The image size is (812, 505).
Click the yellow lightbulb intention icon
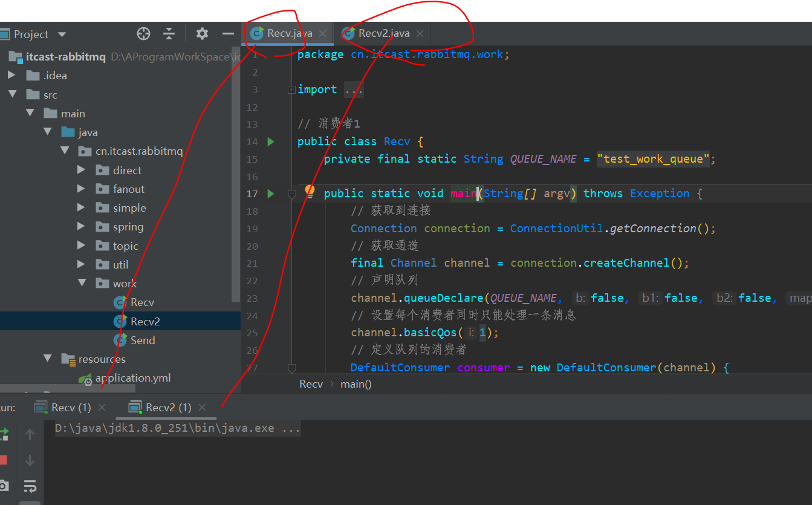click(310, 192)
